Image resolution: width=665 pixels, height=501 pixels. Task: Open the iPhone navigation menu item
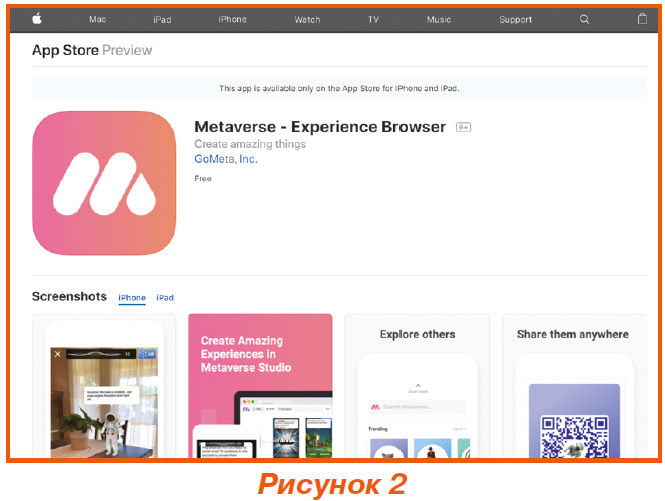tap(232, 19)
